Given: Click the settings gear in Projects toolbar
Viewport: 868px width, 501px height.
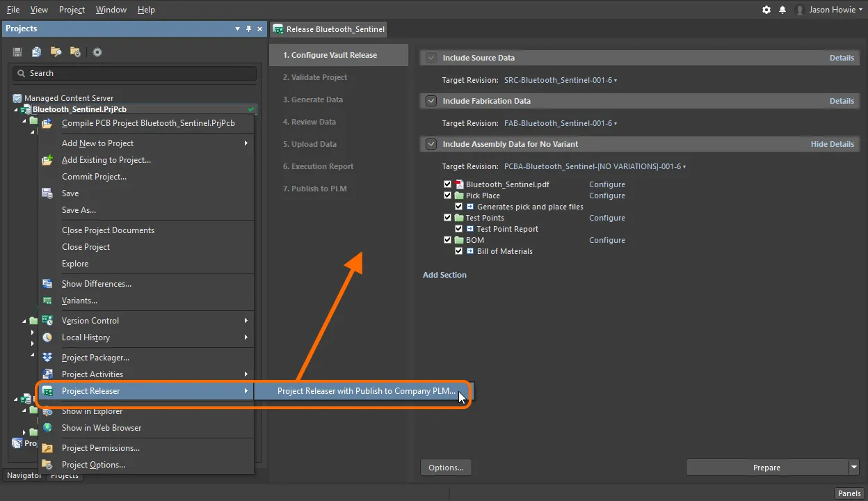Looking at the screenshot, I should click(x=97, y=52).
